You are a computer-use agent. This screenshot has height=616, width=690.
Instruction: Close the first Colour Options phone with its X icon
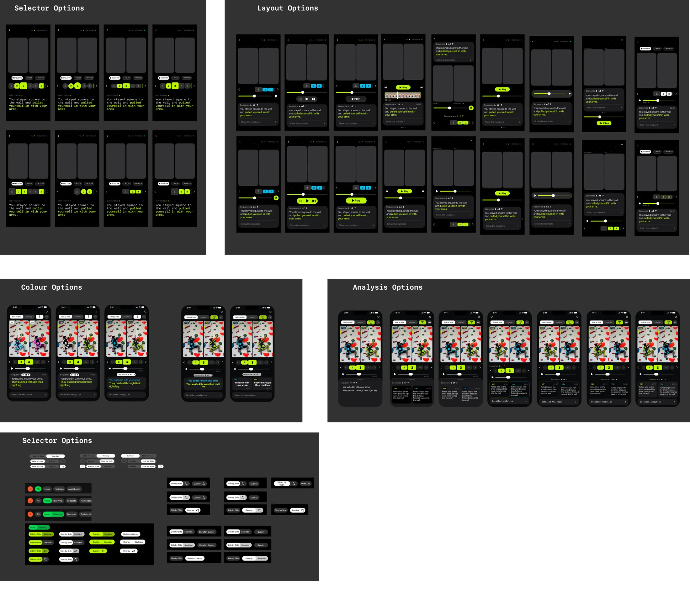47,311
